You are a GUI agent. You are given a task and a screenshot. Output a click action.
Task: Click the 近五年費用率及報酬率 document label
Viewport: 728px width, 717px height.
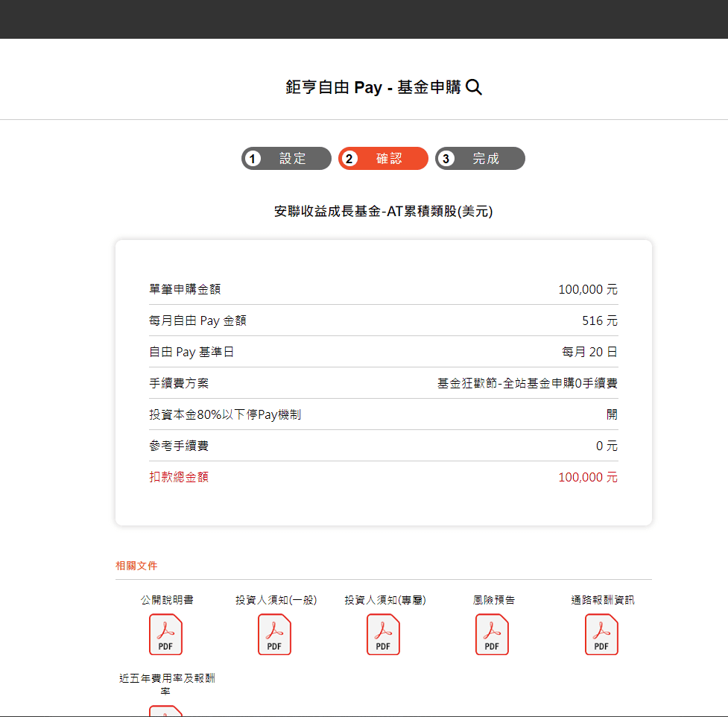(x=167, y=684)
